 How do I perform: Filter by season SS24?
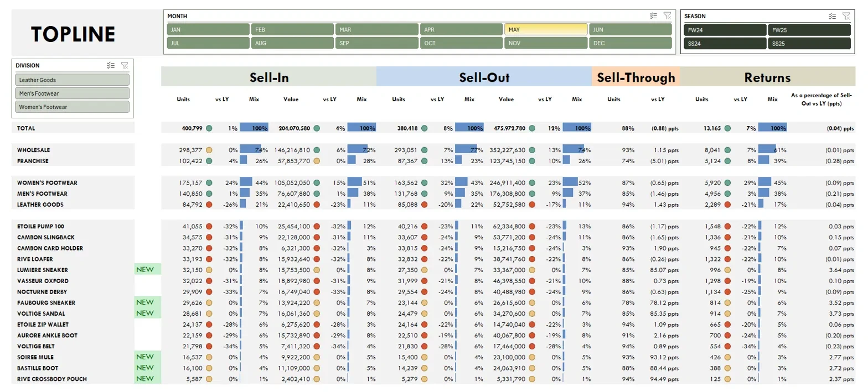725,43
